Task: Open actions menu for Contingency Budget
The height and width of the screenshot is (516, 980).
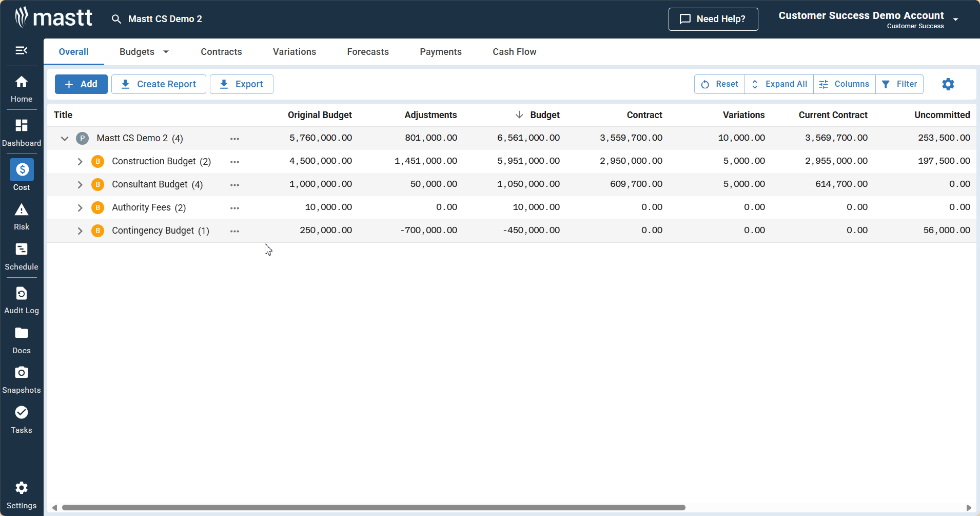Action: [234, 231]
